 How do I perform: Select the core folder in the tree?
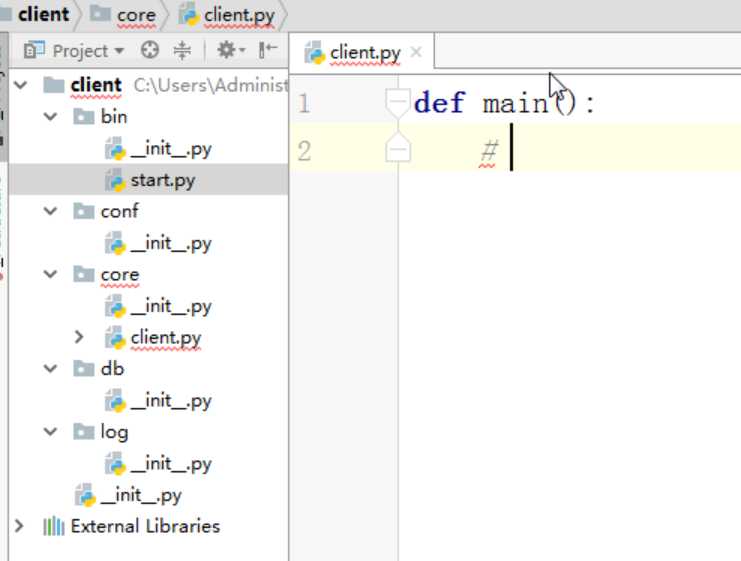[120, 275]
